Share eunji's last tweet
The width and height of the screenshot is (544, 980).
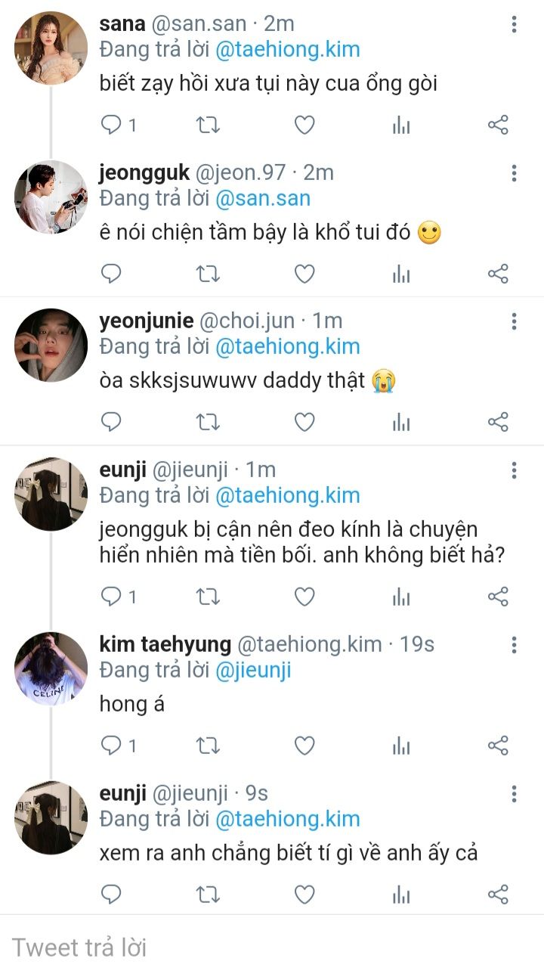coord(498,895)
